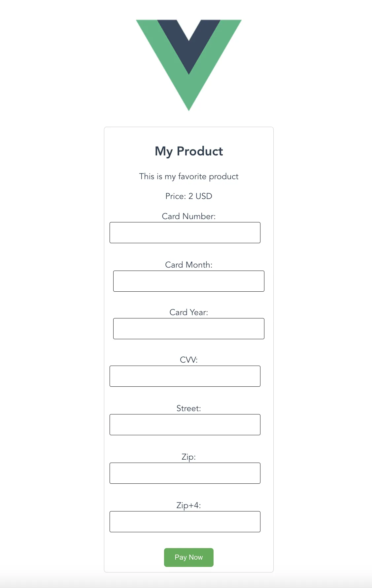Select the Zip+4 text box
Viewport: 372px width, 588px height.
point(185,522)
